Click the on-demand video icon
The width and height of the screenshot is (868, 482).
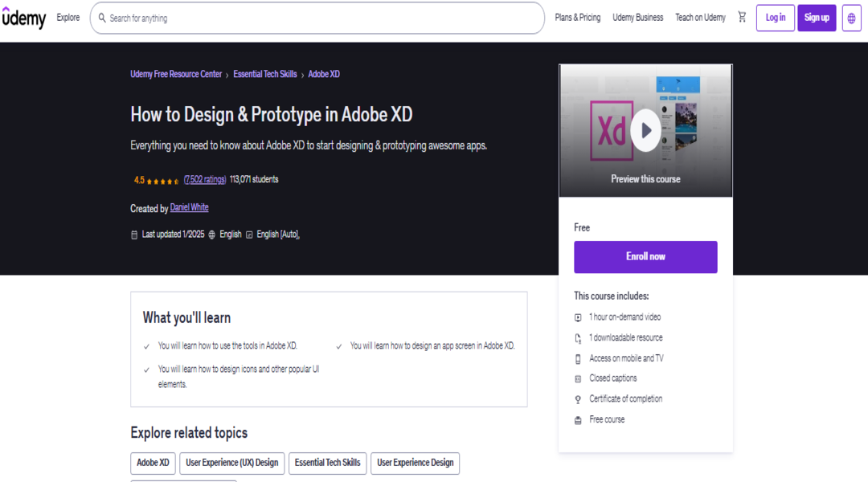click(578, 317)
